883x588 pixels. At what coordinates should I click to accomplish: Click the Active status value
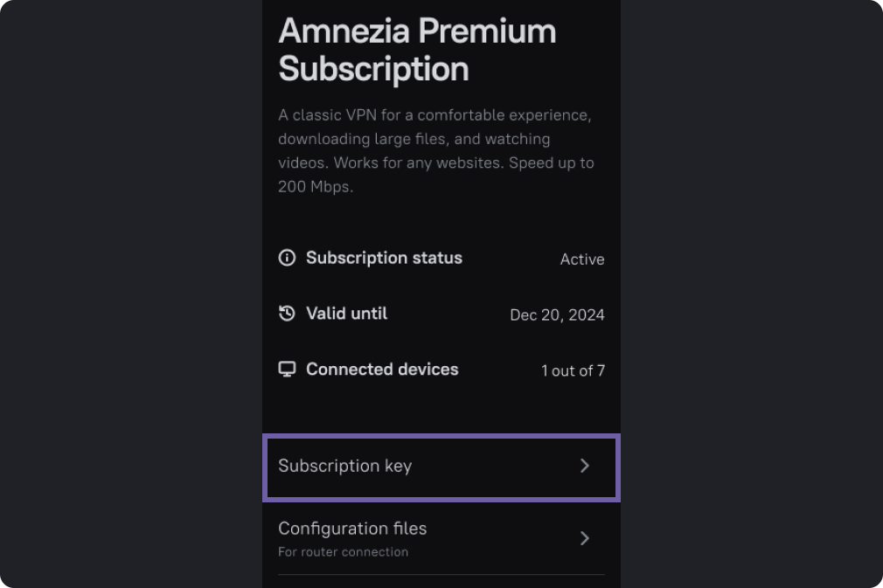click(x=582, y=259)
